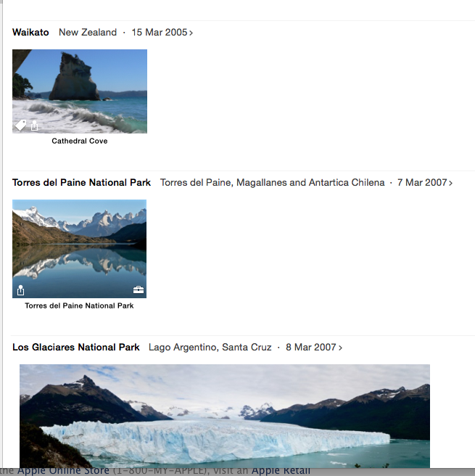The image size is (475, 476).
Task: Select the Cathedral Cove rock photo thumbnail
Action: tap(80, 91)
